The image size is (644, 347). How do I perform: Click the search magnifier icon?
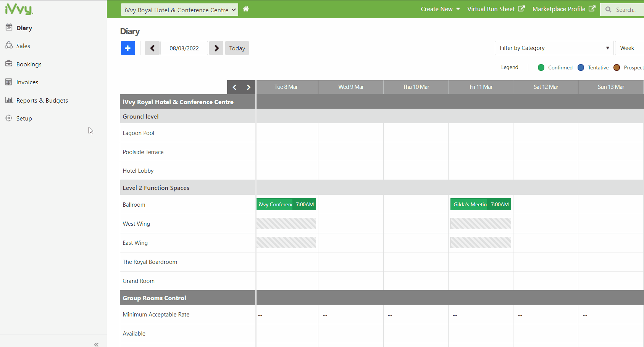608,10
